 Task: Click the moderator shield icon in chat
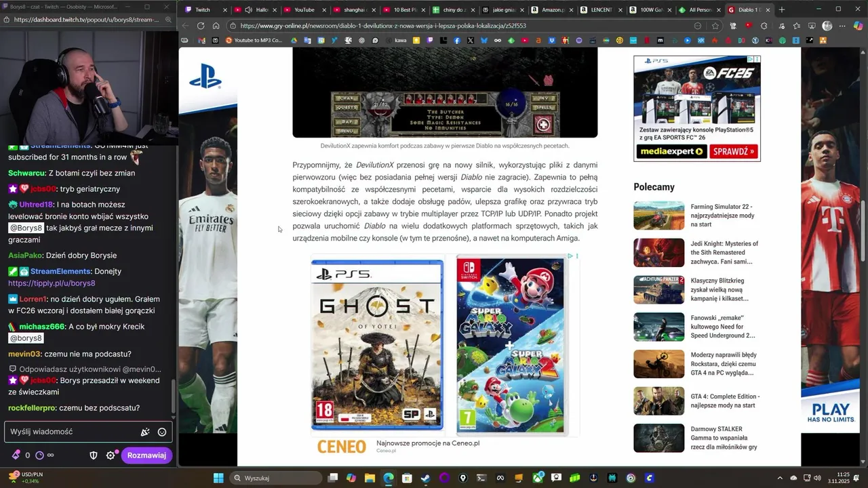click(x=94, y=455)
